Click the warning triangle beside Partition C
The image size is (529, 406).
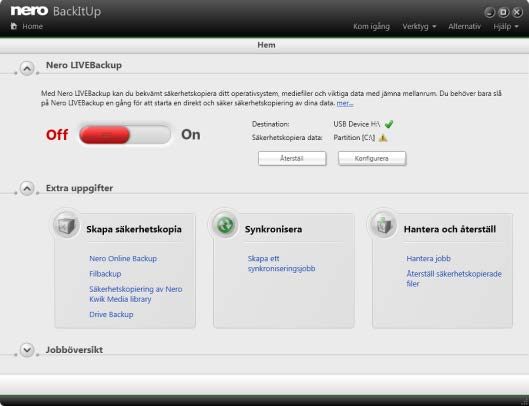[x=383, y=138]
